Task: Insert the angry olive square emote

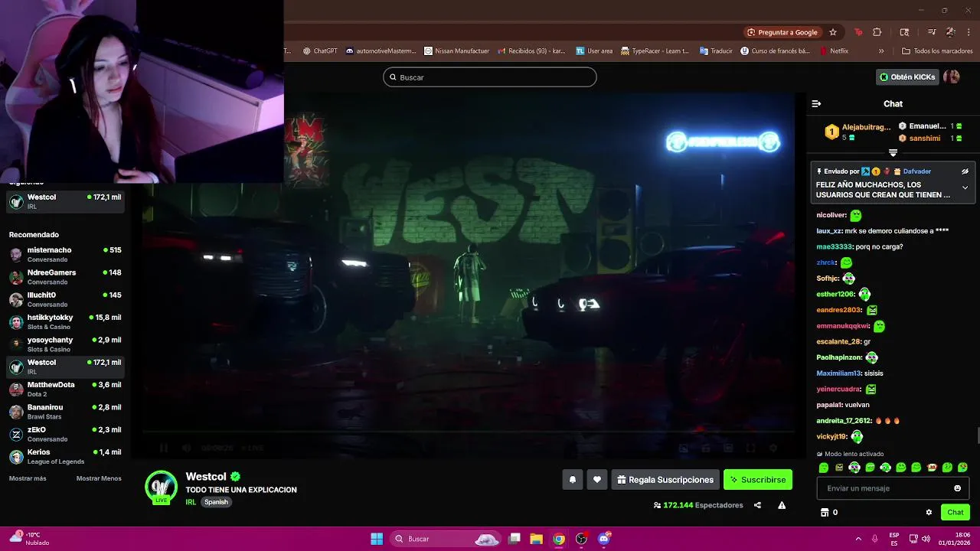Action: click(839, 468)
